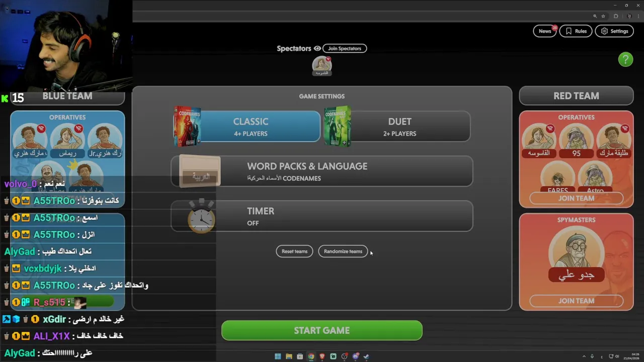Click Join Team under red Operatives
The width and height of the screenshot is (644, 362).
576,198
